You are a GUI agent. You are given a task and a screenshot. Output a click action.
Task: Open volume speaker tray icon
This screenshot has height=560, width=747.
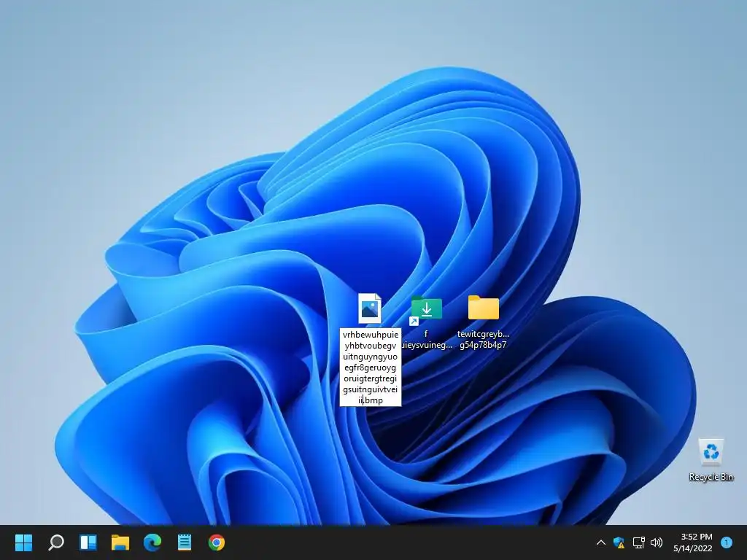click(x=657, y=542)
